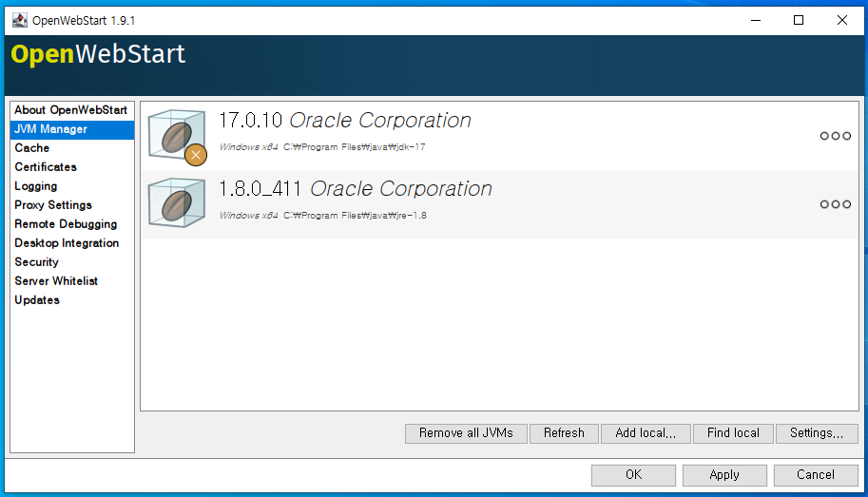
Task: Cancel and discard changes
Action: pos(816,475)
